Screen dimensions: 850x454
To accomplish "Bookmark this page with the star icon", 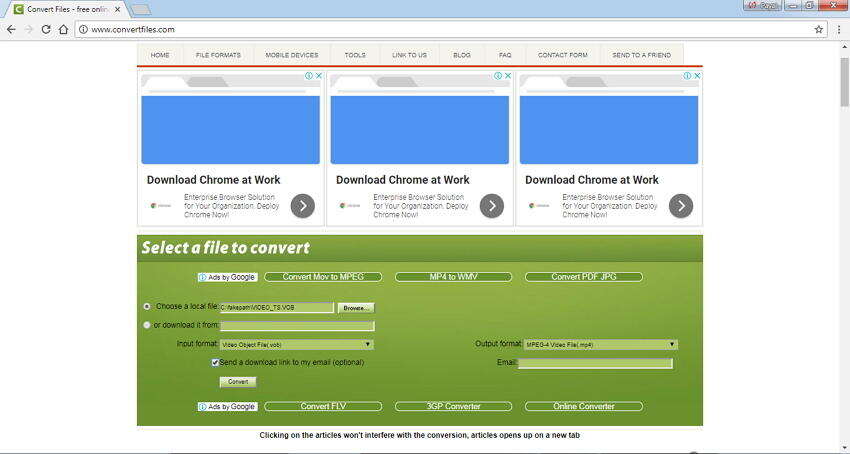I will pyautogui.click(x=819, y=29).
